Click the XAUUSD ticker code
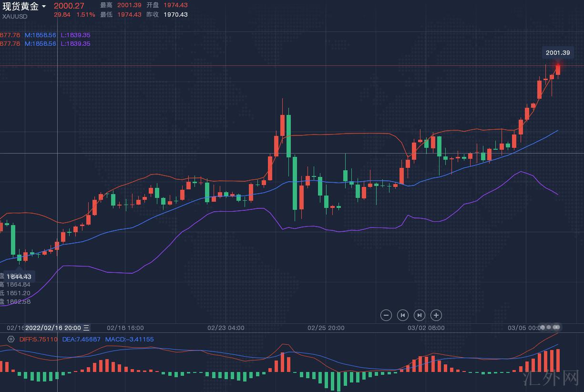 (x=15, y=16)
